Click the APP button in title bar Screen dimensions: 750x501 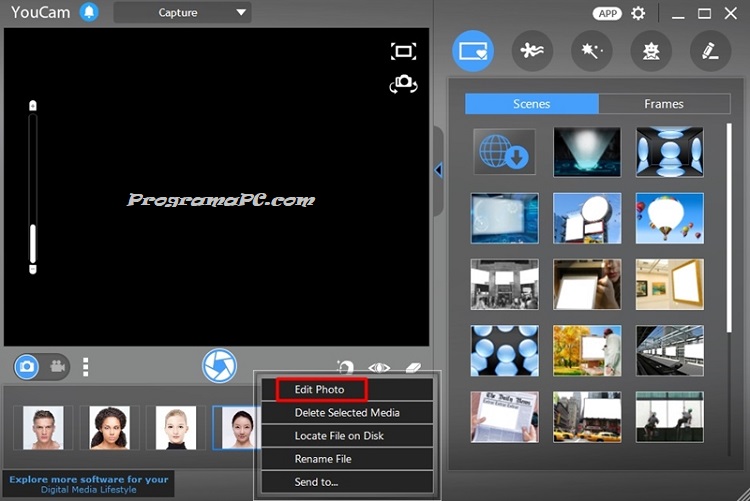606,14
